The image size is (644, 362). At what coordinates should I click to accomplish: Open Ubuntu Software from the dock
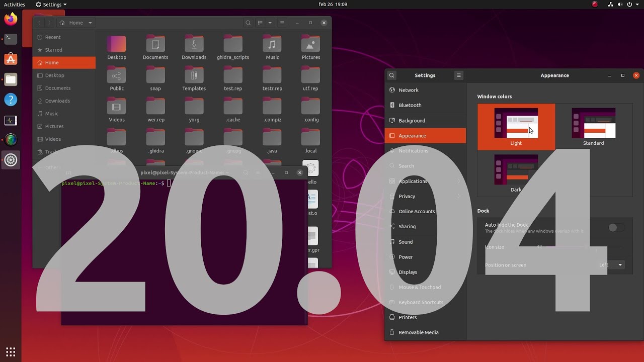click(x=11, y=59)
